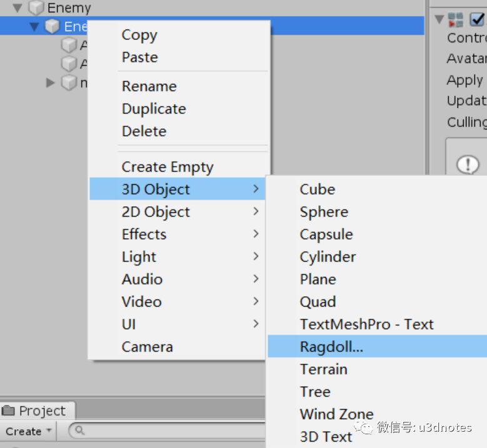The width and height of the screenshot is (487, 448).
Task: Switch to the Project tab
Action: pyautogui.click(x=38, y=411)
